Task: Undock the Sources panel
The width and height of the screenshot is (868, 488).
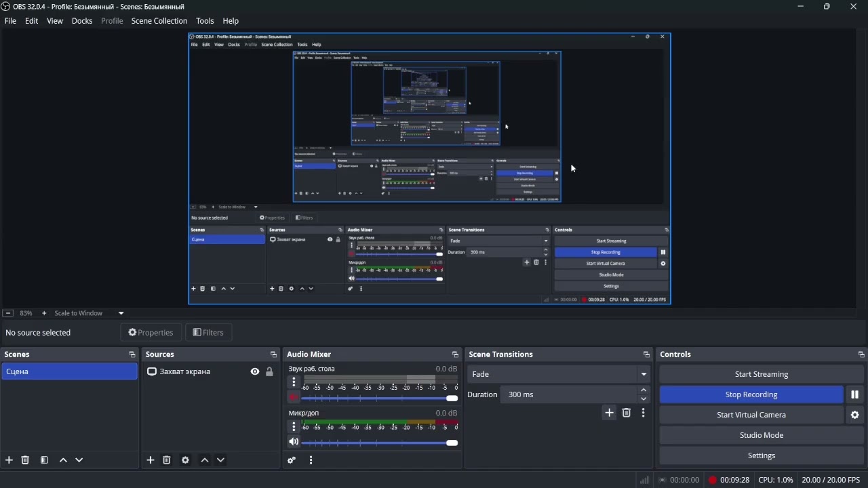Action: [x=273, y=355]
